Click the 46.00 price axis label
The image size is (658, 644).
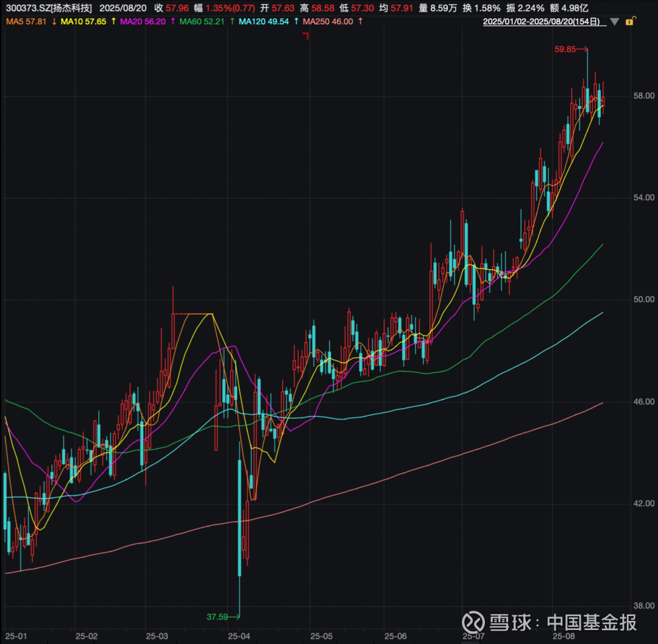coord(644,402)
